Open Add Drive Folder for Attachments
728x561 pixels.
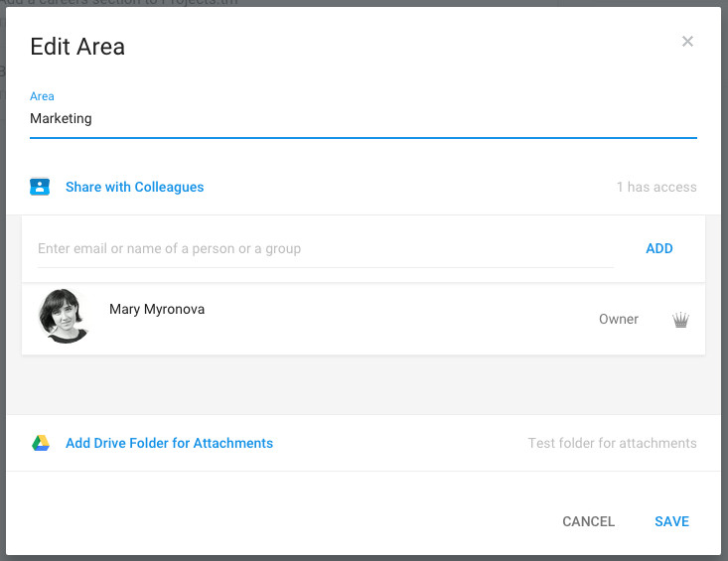click(169, 443)
